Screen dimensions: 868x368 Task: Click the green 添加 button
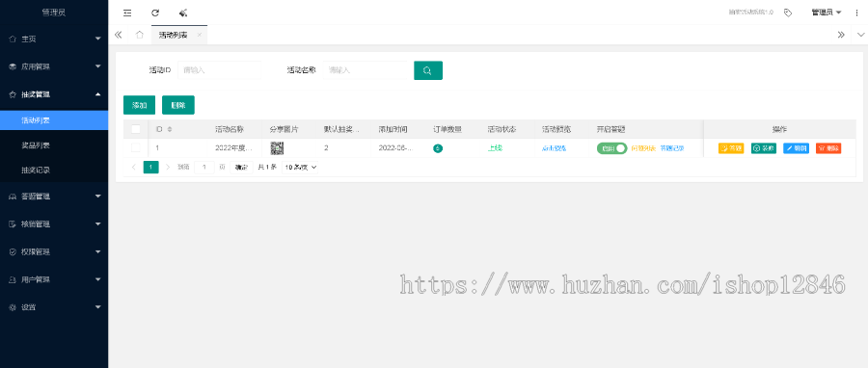139,105
